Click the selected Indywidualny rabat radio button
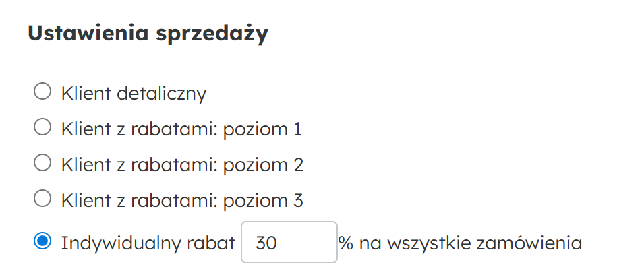This screenshot has height=279, width=644. tap(42, 242)
